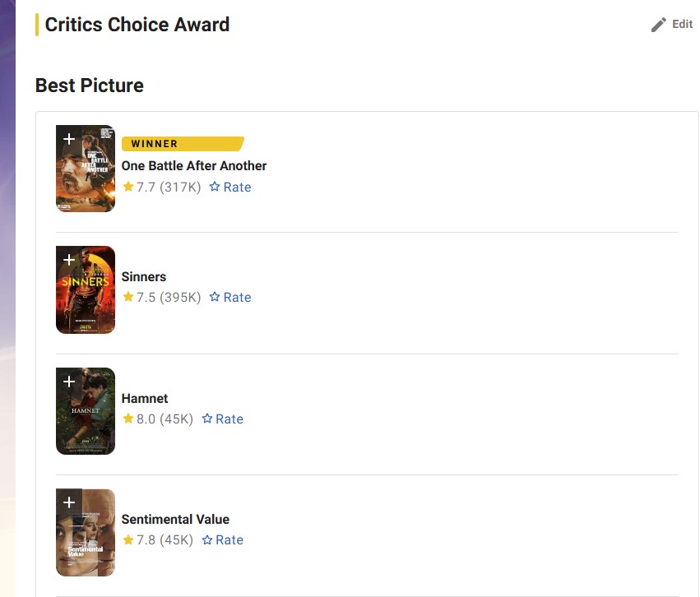Viewport: 700px width, 597px height.
Task: Click the Edit link for Critics Choice Award
Action: (x=682, y=24)
